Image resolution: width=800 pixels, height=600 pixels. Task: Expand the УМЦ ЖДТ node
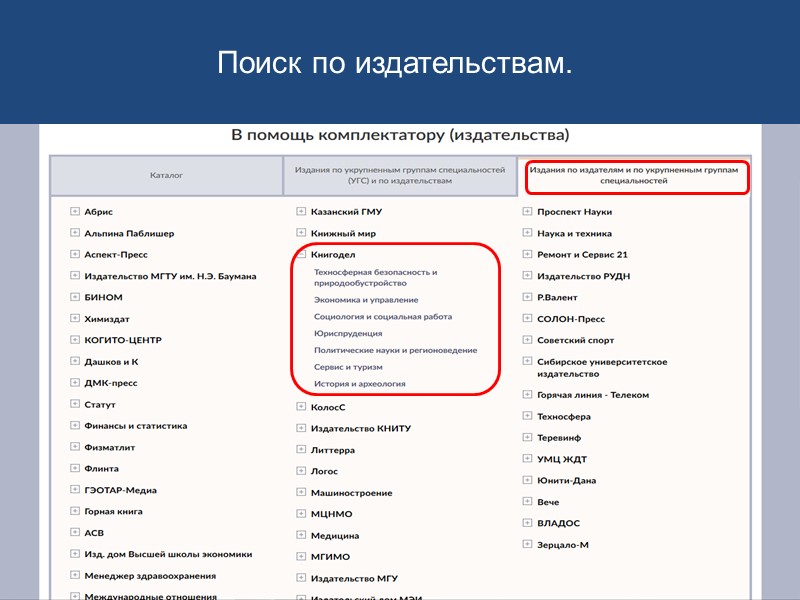pos(527,459)
